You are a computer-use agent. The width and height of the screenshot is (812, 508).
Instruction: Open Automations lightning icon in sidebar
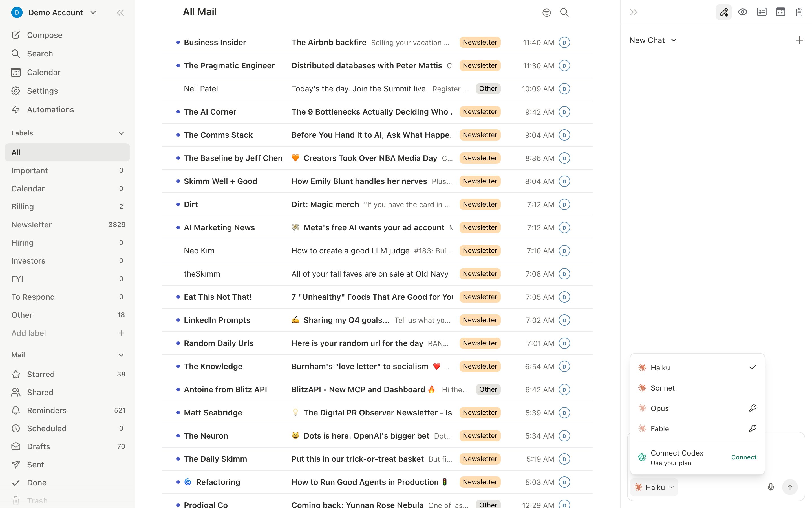[x=16, y=110]
